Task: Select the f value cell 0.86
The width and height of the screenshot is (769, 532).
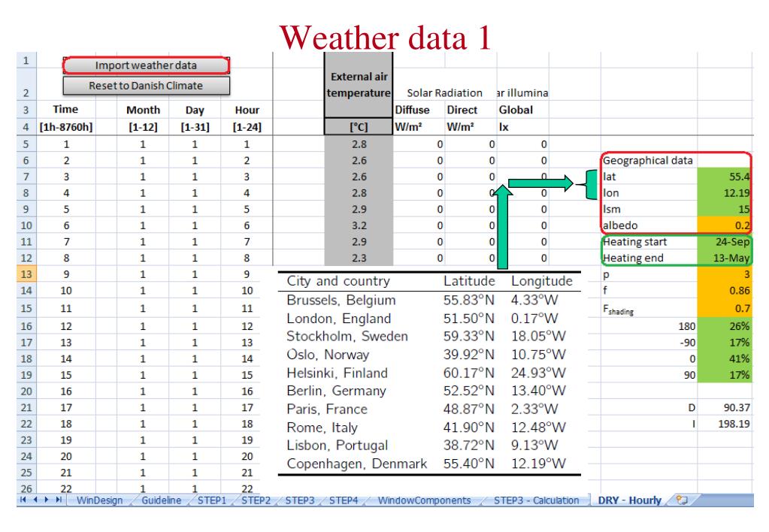Action: [x=725, y=290]
